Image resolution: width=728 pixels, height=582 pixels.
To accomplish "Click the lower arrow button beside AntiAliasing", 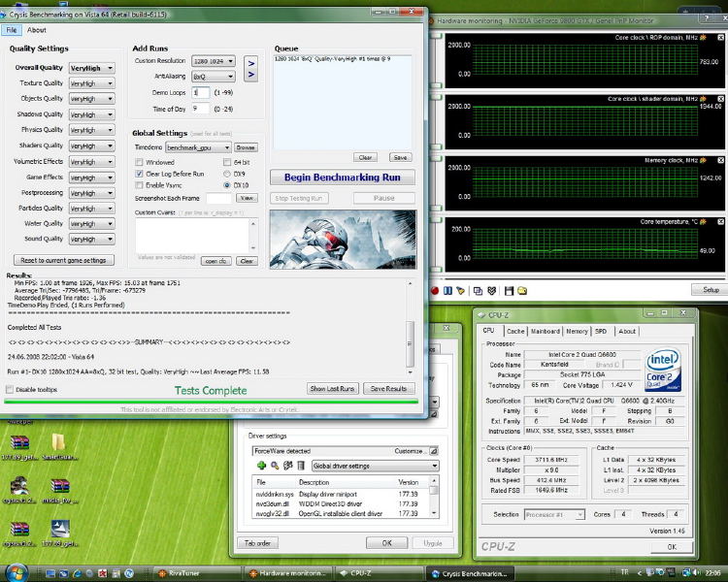I will tap(251, 75).
